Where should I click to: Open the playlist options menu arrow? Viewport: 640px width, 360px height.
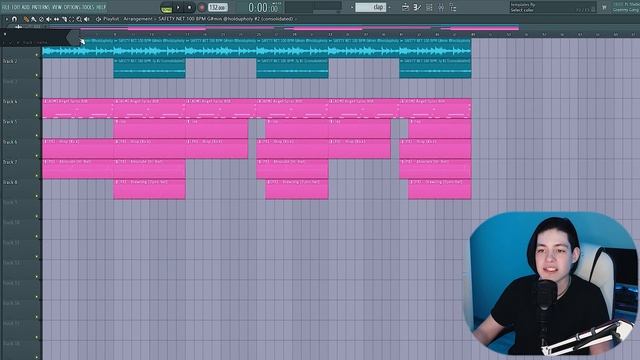pyautogui.click(x=7, y=19)
